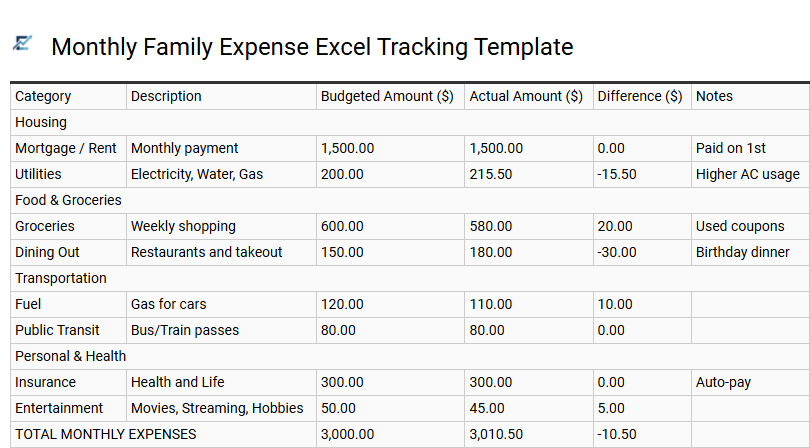810x448 pixels.
Task: Click the Dining Out category cell
Action: click(x=69, y=252)
